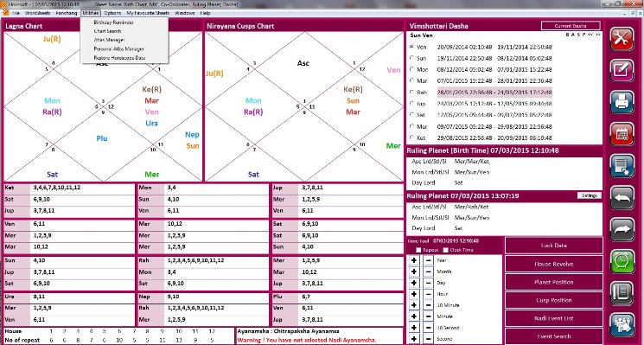Click the Current Dasha button
This screenshot has height=345, width=644.
pyautogui.click(x=571, y=26)
